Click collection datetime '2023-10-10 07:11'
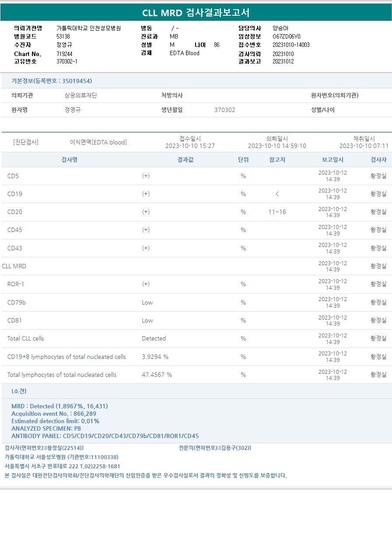Screen dimensions: 392x544 364,146
